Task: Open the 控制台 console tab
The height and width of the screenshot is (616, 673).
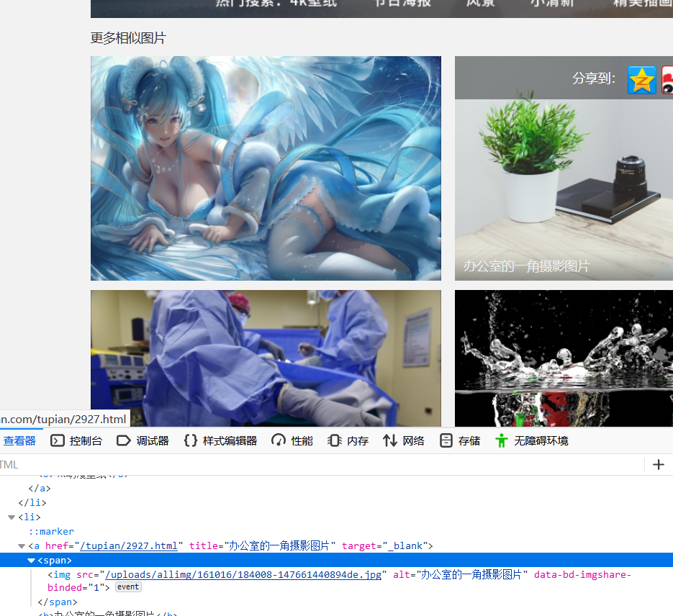Action: click(x=76, y=440)
